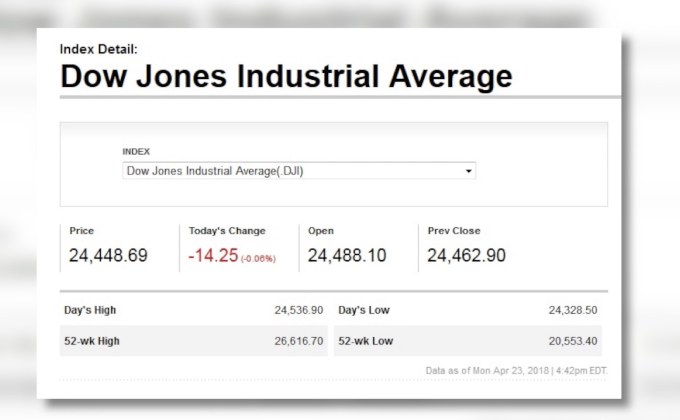Select the Day's High value 24,536.90
The height and width of the screenshot is (420, 680).
[x=299, y=310]
